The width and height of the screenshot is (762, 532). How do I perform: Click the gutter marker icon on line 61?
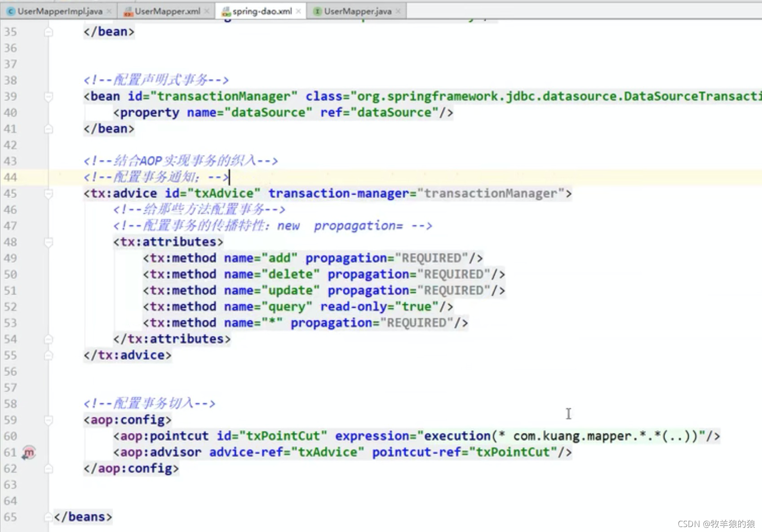[29, 452]
